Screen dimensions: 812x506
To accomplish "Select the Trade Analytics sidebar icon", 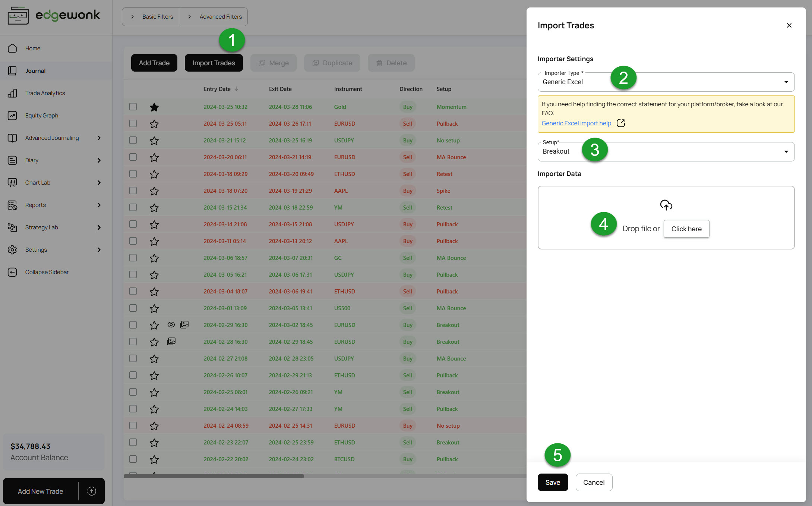I will point(12,93).
